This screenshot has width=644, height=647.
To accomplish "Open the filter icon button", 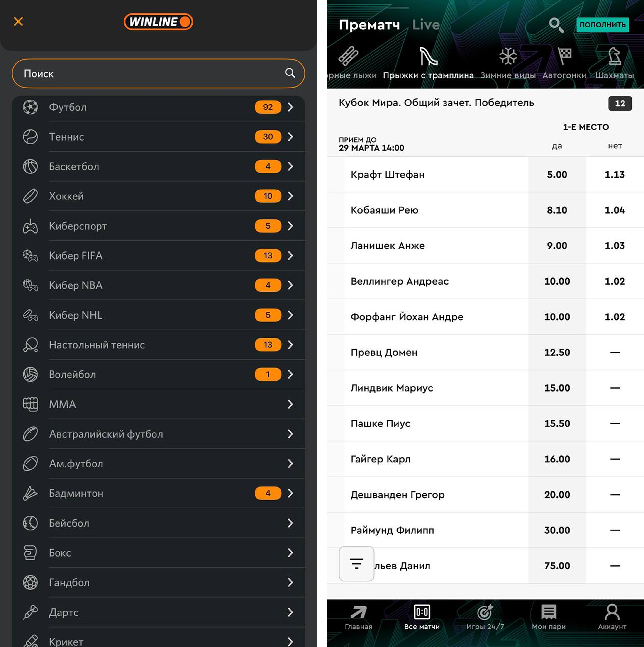I will click(x=356, y=564).
